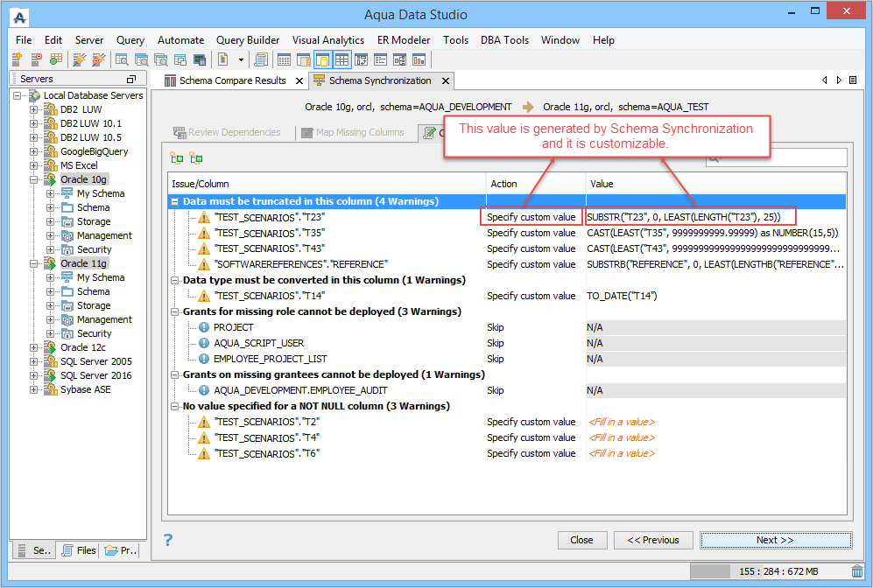Click the register server toolbar icon

pyautogui.click(x=17, y=59)
